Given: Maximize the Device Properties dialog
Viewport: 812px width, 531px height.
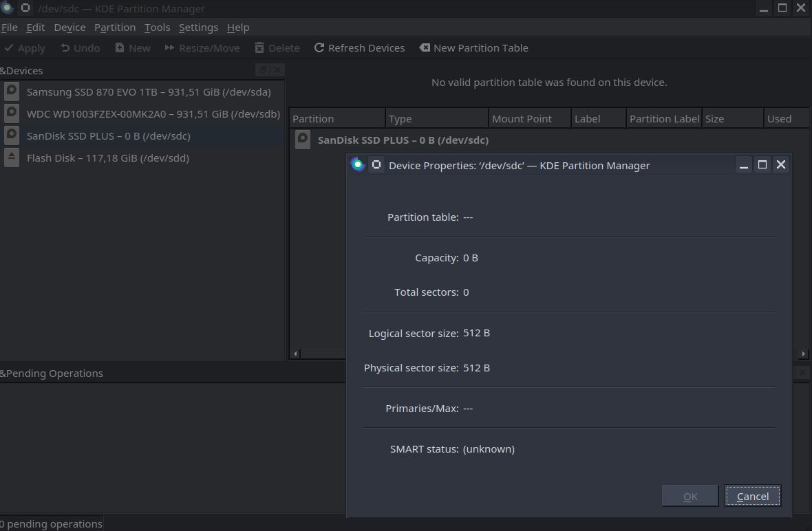Looking at the screenshot, I should click(762, 164).
